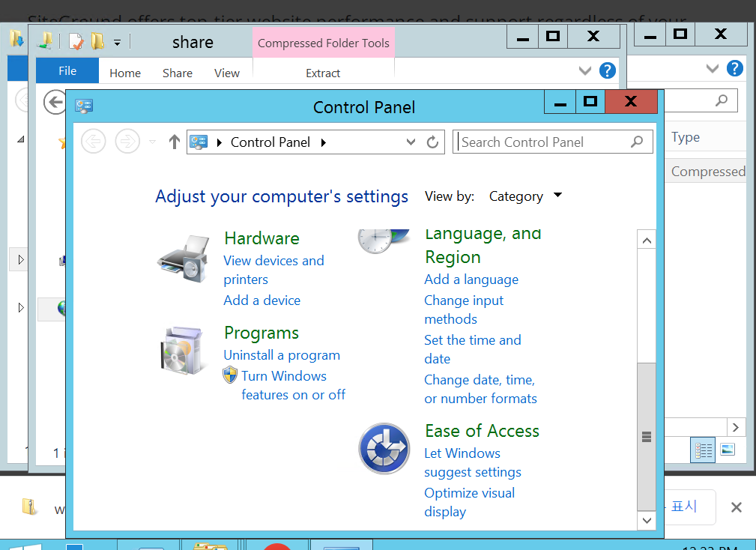The image size is (756, 550).
Task: Open the Programs category heading
Action: [x=261, y=333]
